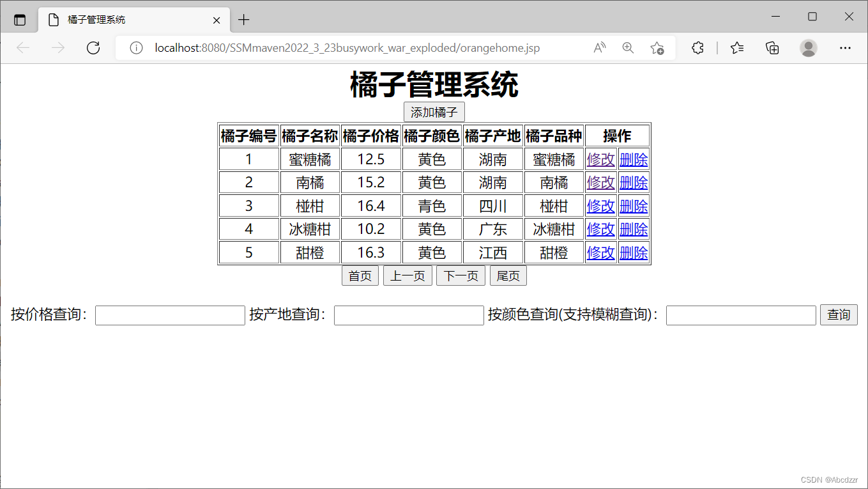Click the zoom magnifier icon in address bar
This screenshot has height=489, width=868.
(x=628, y=48)
